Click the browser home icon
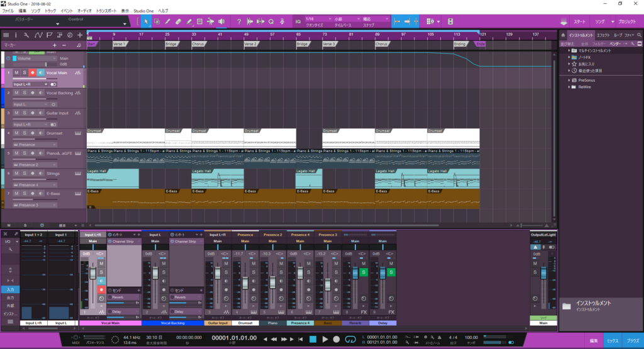 tap(563, 35)
